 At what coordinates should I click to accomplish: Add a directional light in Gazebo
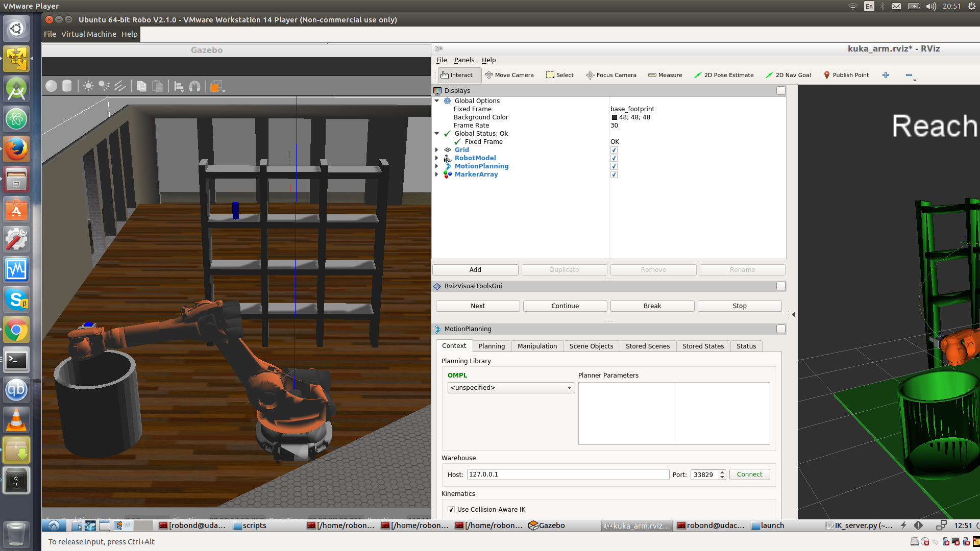click(120, 86)
